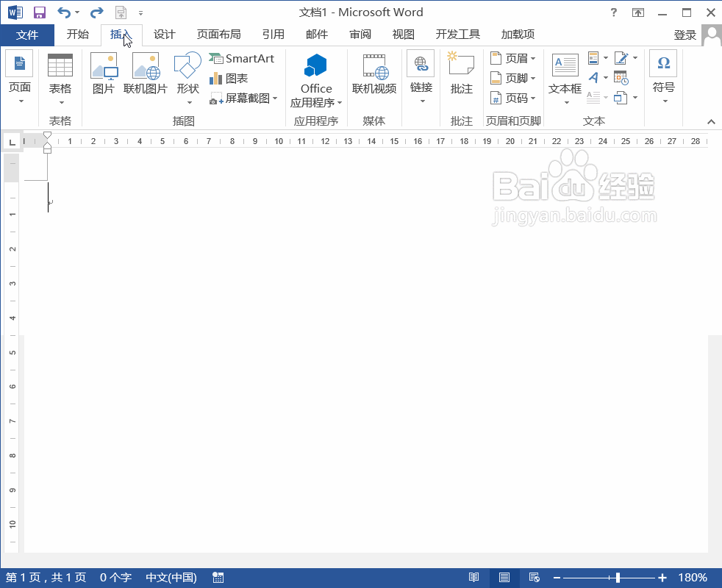Open the ribbon display options button
This screenshot has width=722, height=588.
pos(637,12)
